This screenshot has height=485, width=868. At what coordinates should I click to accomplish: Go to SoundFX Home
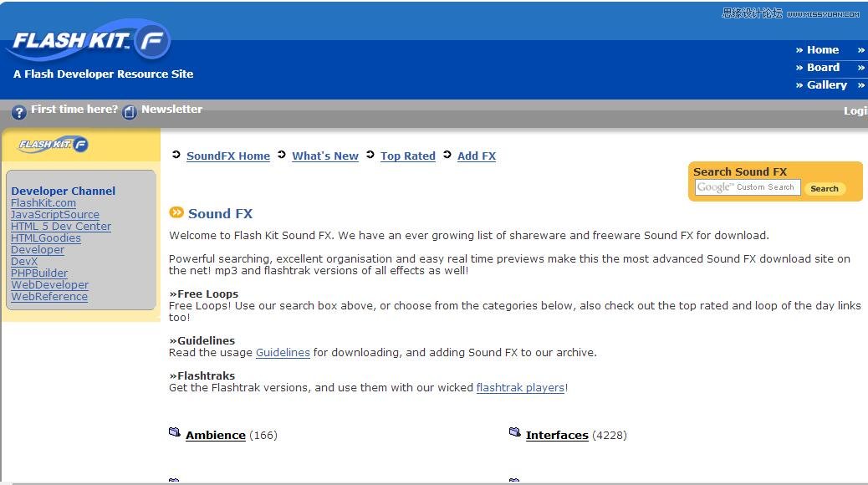(228, 156)
